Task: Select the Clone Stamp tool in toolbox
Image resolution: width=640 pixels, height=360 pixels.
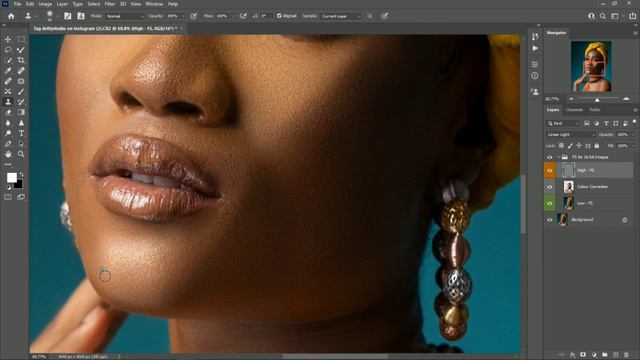Action: coord(8,102)
